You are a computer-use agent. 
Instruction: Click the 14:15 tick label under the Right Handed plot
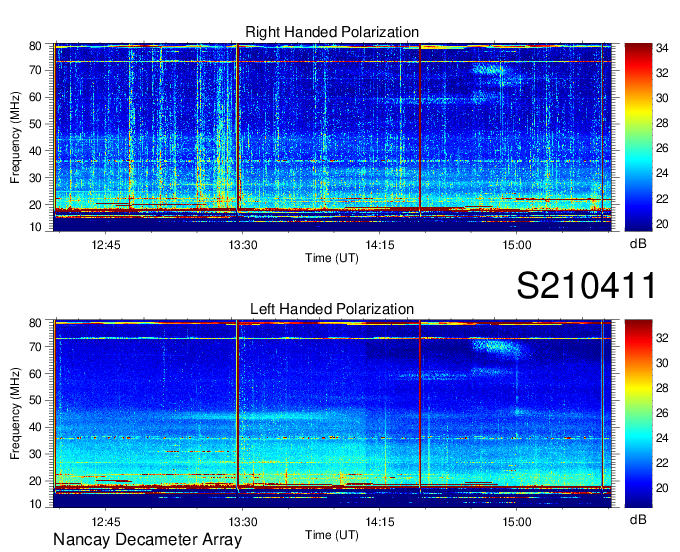coord(380,245)
